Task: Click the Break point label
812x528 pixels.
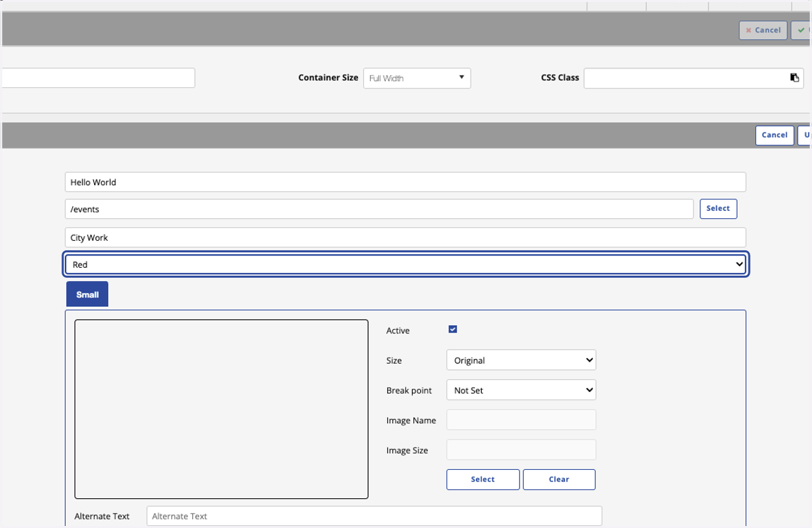Action: click(409, 391)
